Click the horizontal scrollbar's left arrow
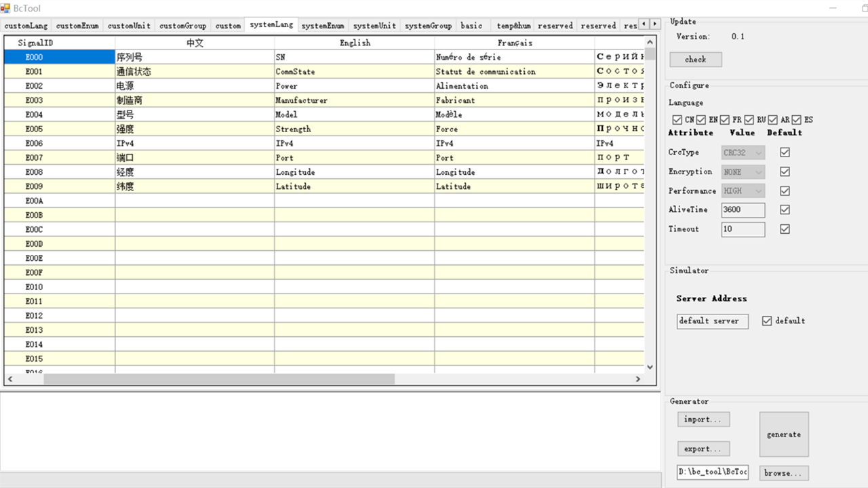The height and width of the screenshot is (488, 868). (x=9, y=379)
